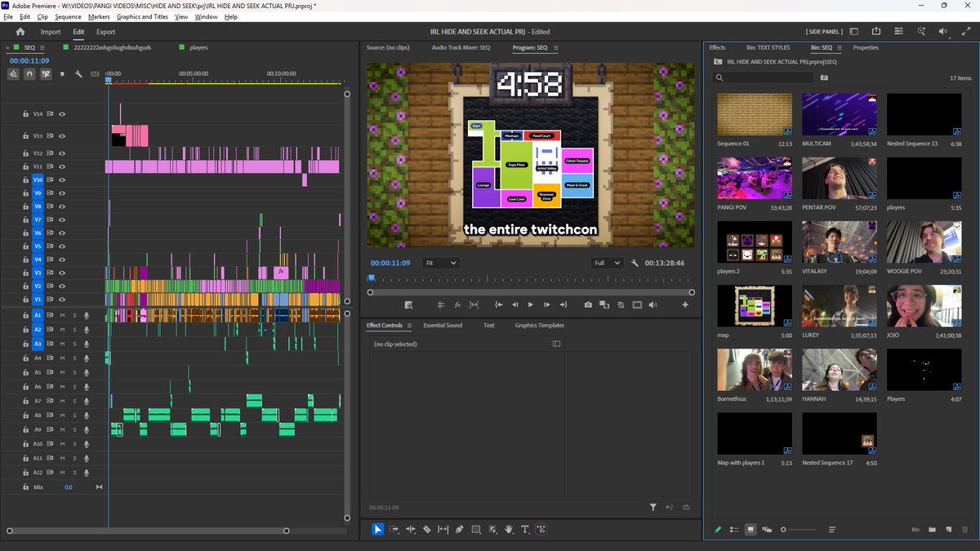This screenshot has width=980, height=551.
Task: Go up to parent bin folder icon
Action: coord(718,61)
